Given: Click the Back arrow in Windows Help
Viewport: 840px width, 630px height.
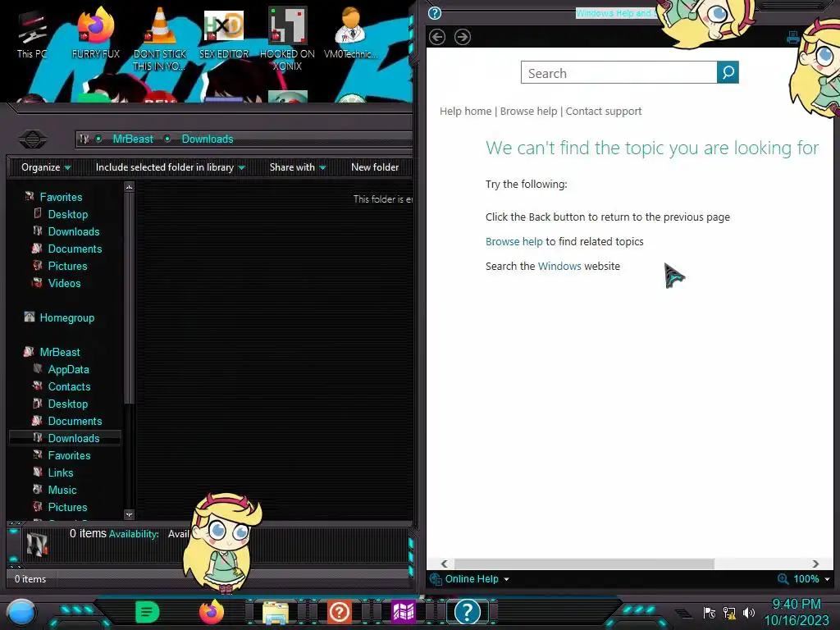Looking at the screenshot, I should click(x=437, y=37).
